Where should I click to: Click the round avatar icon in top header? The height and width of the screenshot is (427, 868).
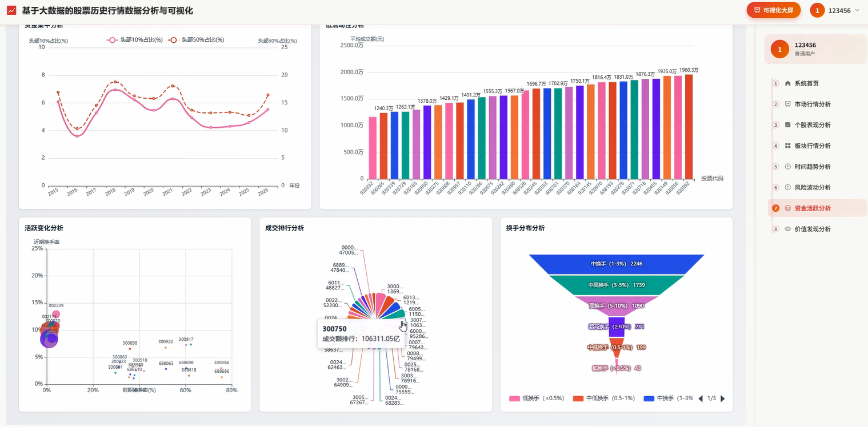coord(817,10)
